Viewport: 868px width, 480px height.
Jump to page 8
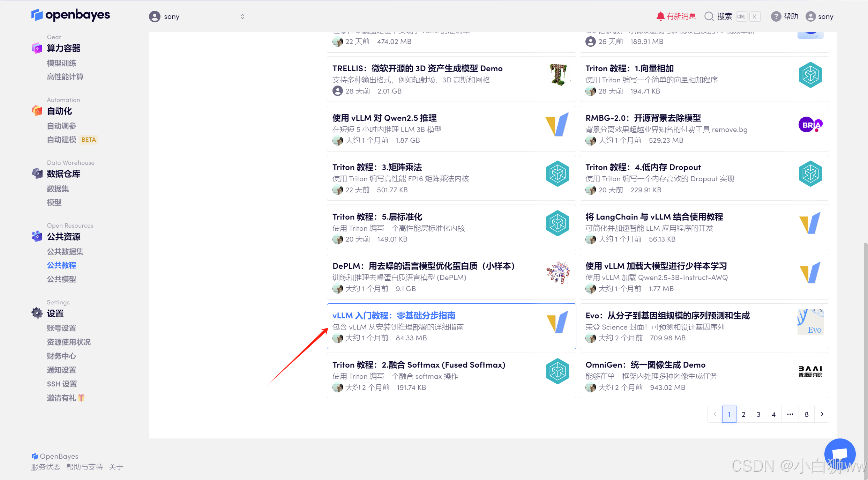[x=807, y=414]
